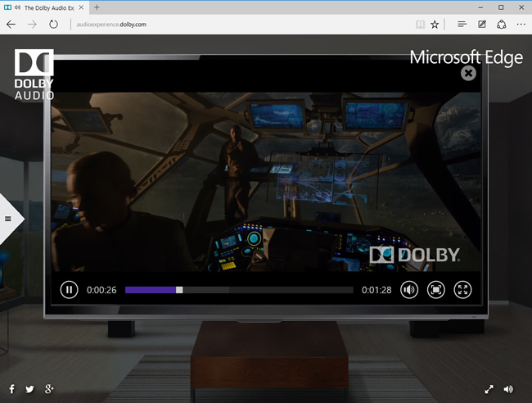Open the Edge Hub
532x403 pixels.
pos(462,25)
